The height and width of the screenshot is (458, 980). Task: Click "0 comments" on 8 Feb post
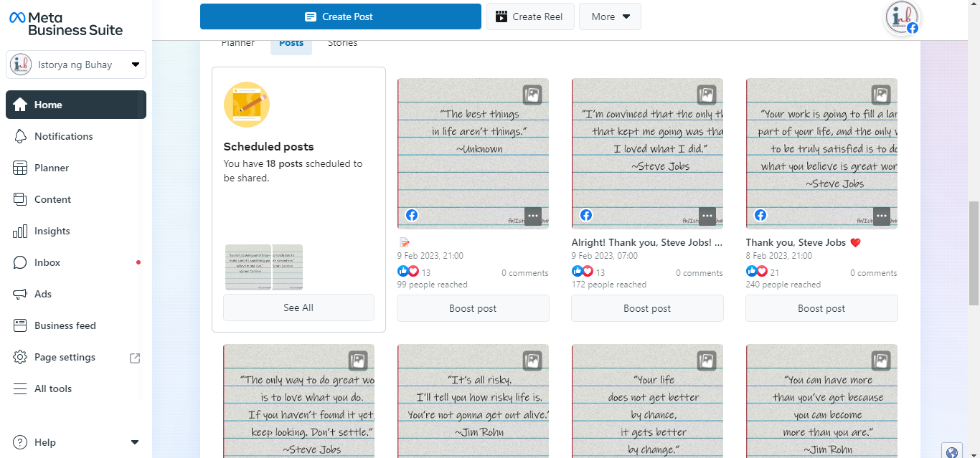tap(874, 273)
